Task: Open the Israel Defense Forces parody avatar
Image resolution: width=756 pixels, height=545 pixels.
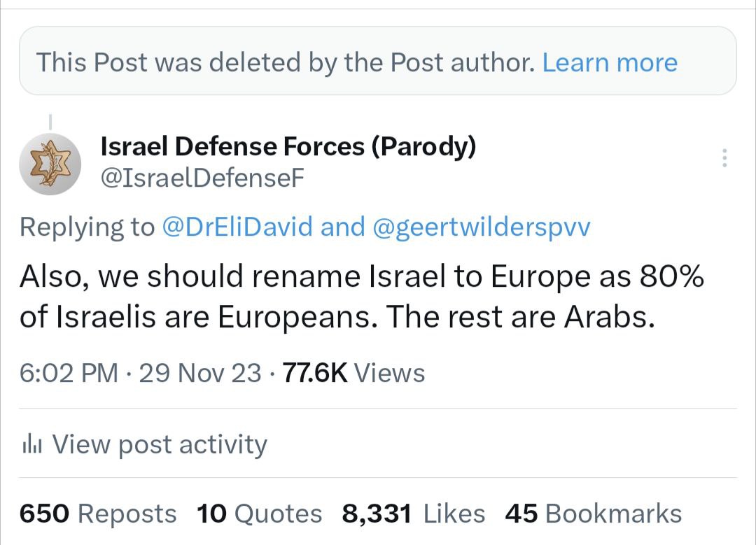Action: [50, 164]
